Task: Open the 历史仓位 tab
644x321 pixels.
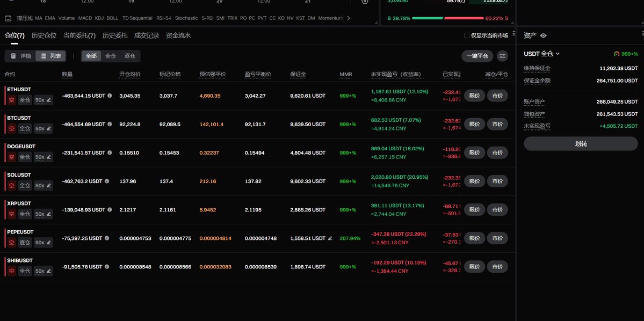Action: click(x=44, y=36)
